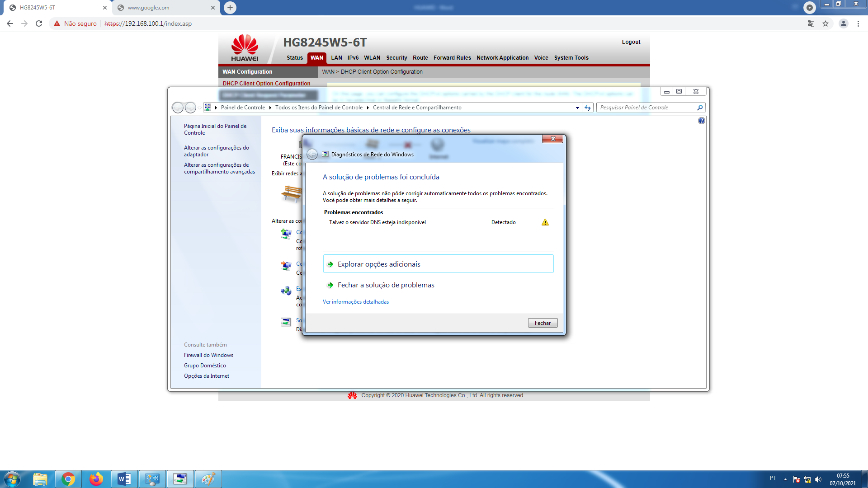Viewport: 868px width, 488px height.
Task: Open Word from the taskbar
Action: (x=124, y=479)
